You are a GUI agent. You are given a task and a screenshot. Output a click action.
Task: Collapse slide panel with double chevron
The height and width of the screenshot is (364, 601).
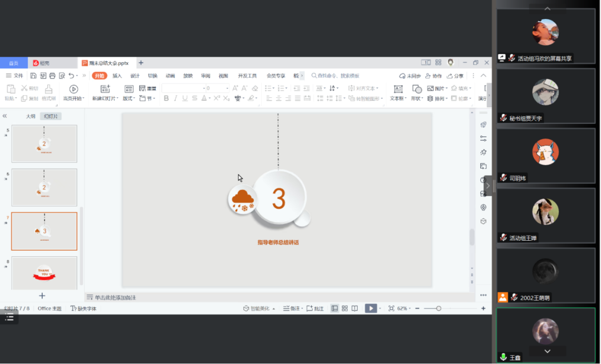click(x=5, y=116)
